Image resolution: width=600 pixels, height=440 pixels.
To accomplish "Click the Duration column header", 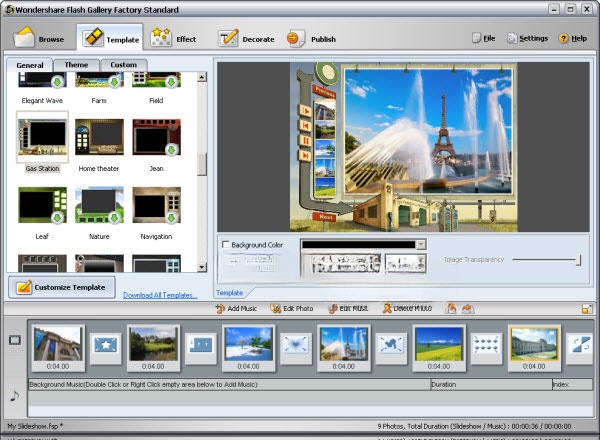I will point(491,385).
